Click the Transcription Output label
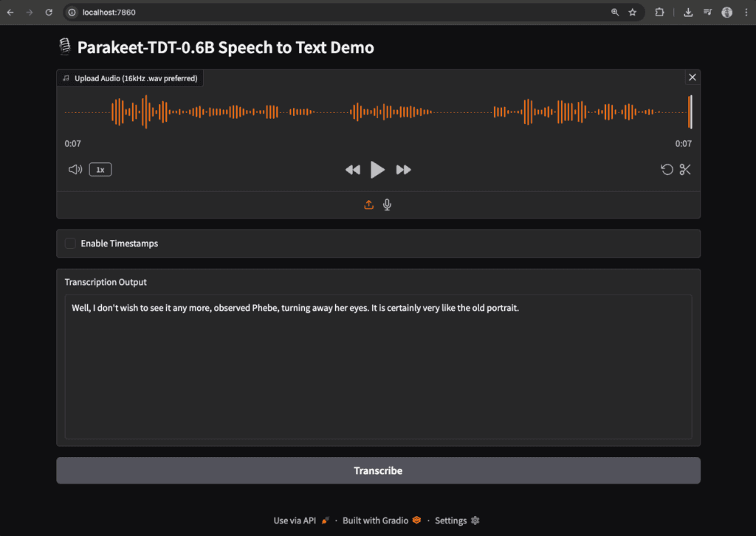The height and width of the screenshot is (536, 756). click(106, 282)
